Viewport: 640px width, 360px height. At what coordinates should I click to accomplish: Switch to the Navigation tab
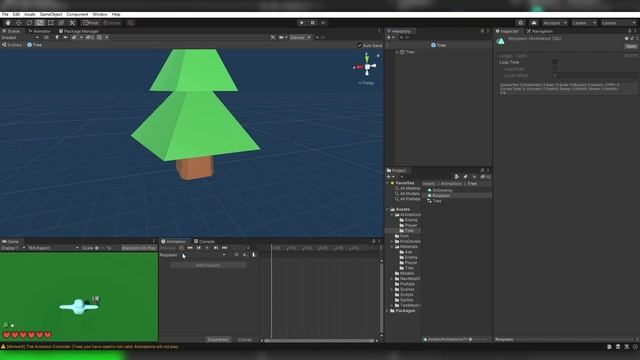pyautogui.click(x=540, y=31)
